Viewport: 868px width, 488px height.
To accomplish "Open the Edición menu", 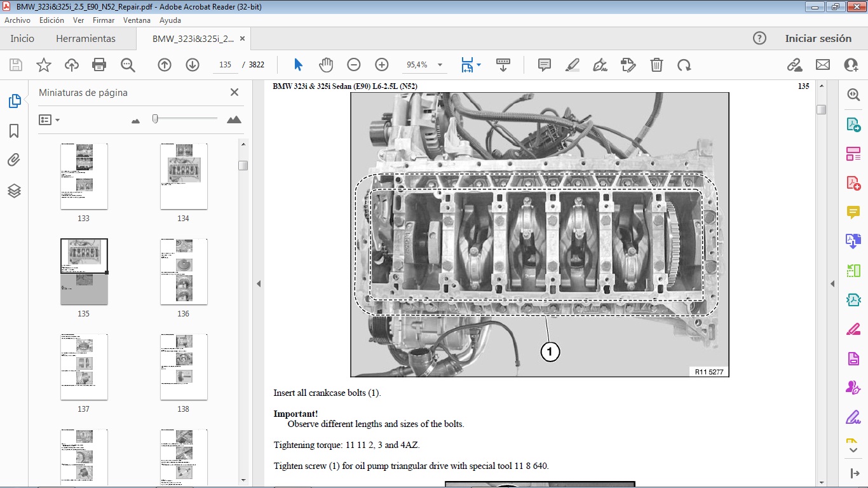I will (51, 20).
